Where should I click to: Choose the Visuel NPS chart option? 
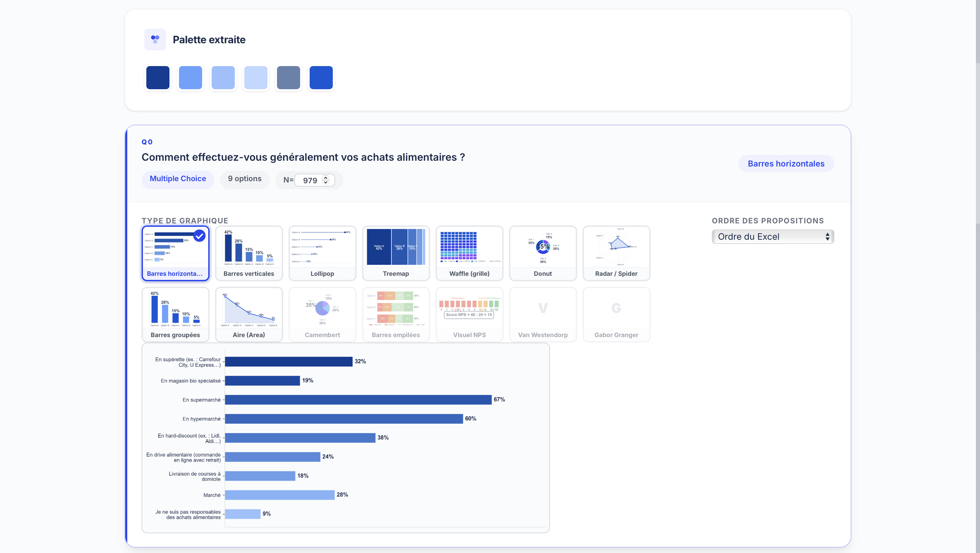(469, 314)
